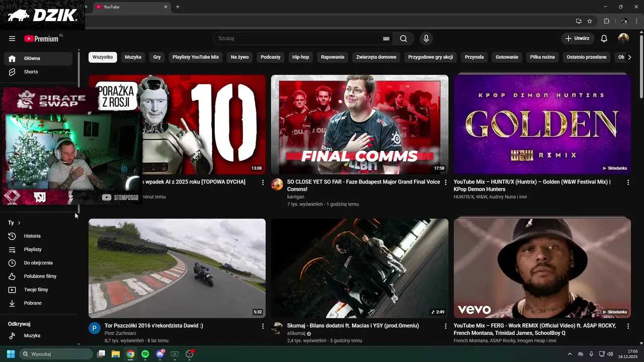Open options for Skumaj Bilans dodatni video

pos(445,326)
